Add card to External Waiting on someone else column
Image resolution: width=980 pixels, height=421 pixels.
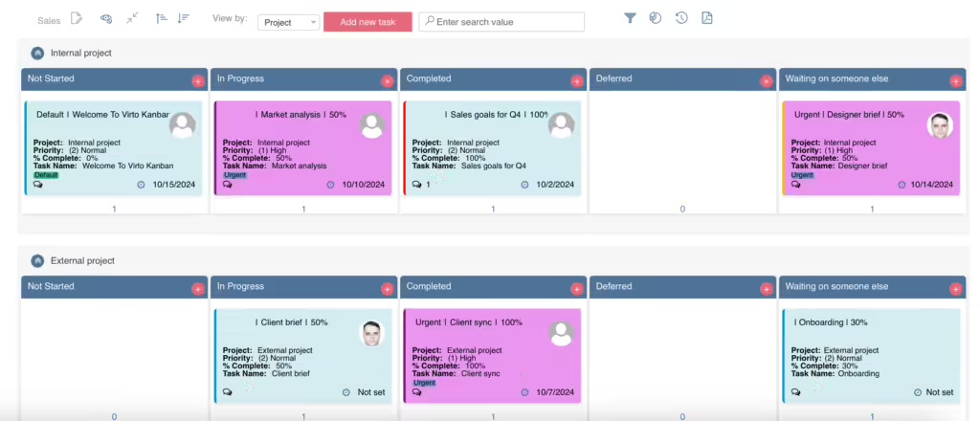pos(956,289)
